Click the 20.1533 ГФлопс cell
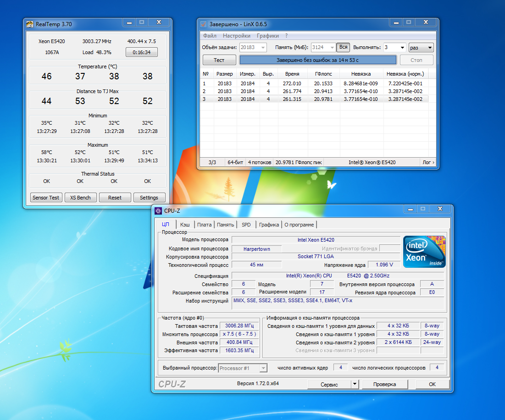The image size is (505, 420). pos(323,83)
